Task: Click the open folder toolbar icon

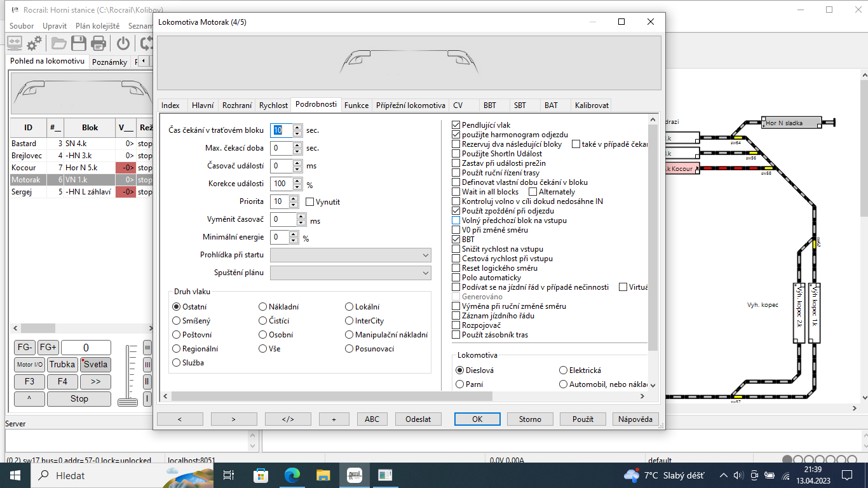Action: coord(59,43)
